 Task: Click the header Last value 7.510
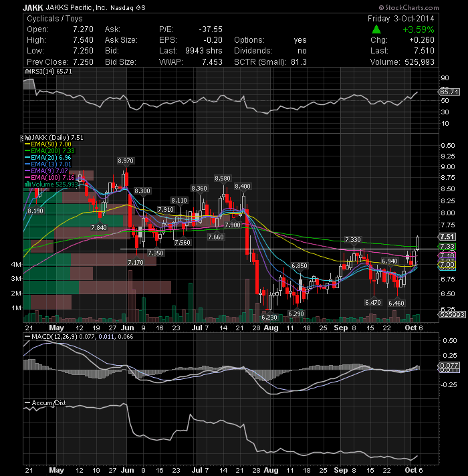[424, 51]
